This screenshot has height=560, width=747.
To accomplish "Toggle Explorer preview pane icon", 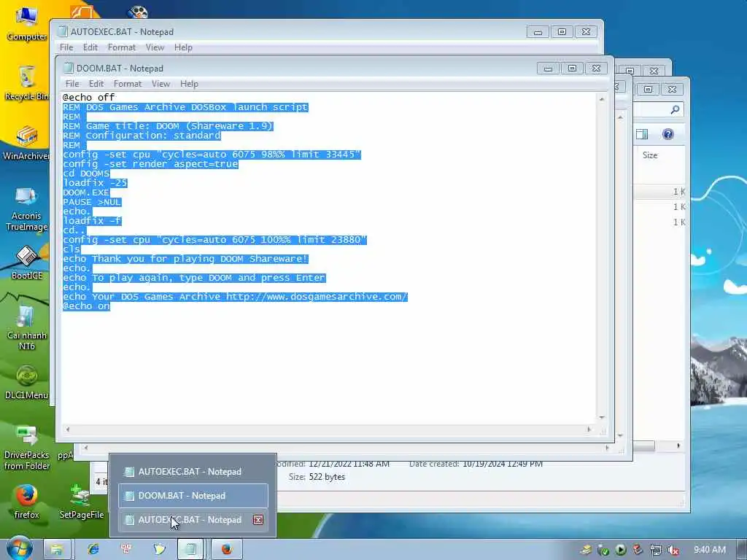I will [642, 134].
